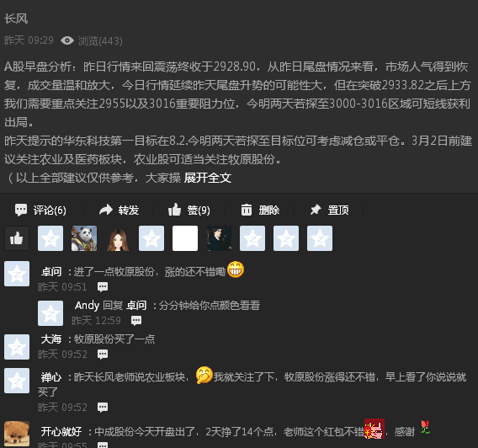Click commenter name 禅心
The width and height of the screenshot is (478, 448).
51,377
